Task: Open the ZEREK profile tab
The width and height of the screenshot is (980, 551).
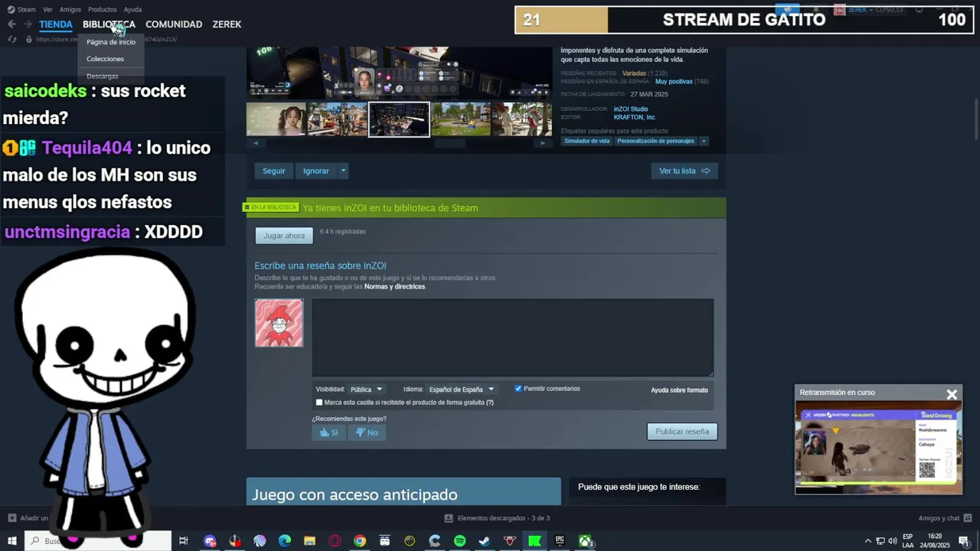Action: (x=227, y=24)
